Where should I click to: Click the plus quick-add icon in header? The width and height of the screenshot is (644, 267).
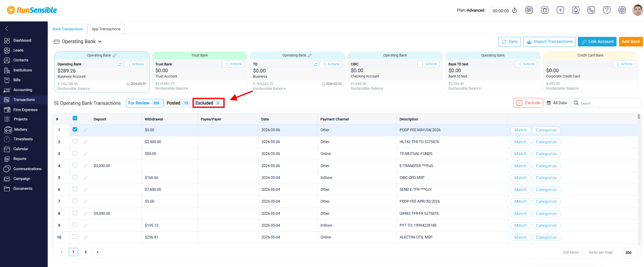[560, 10]
